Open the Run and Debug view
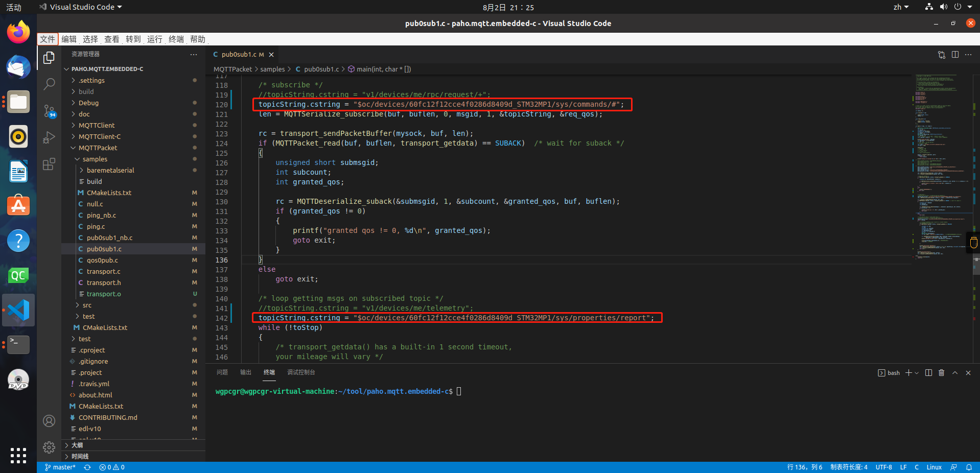 click(x=49, y=137)
